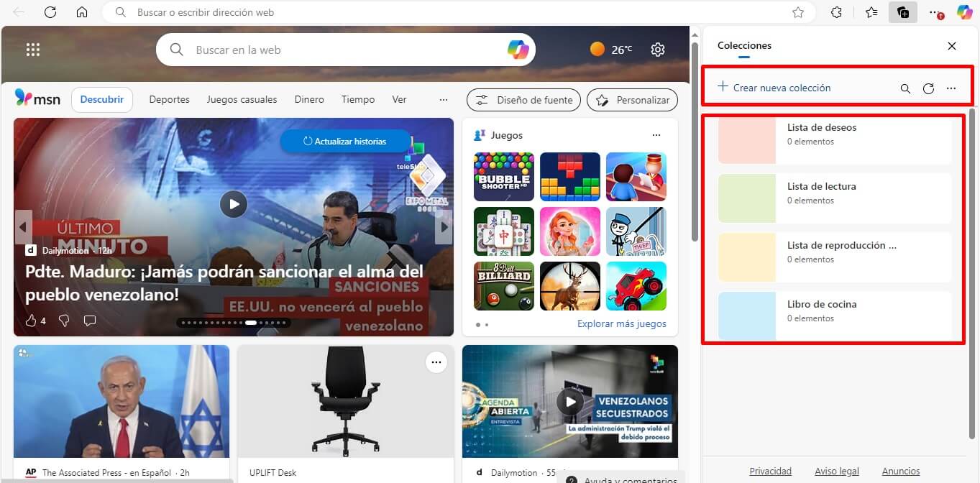Click the Copilot icon in search box
980x483 pixels.
click(518, 50)
